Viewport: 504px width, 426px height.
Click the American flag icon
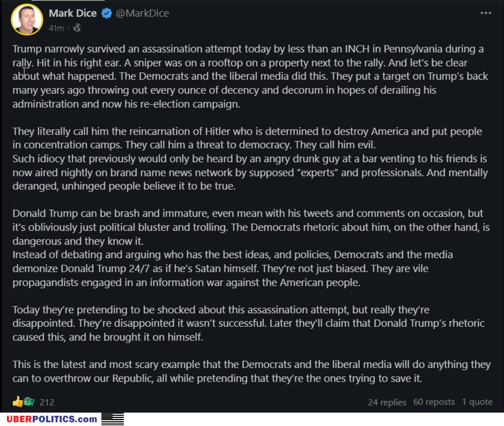coord(113,419)
